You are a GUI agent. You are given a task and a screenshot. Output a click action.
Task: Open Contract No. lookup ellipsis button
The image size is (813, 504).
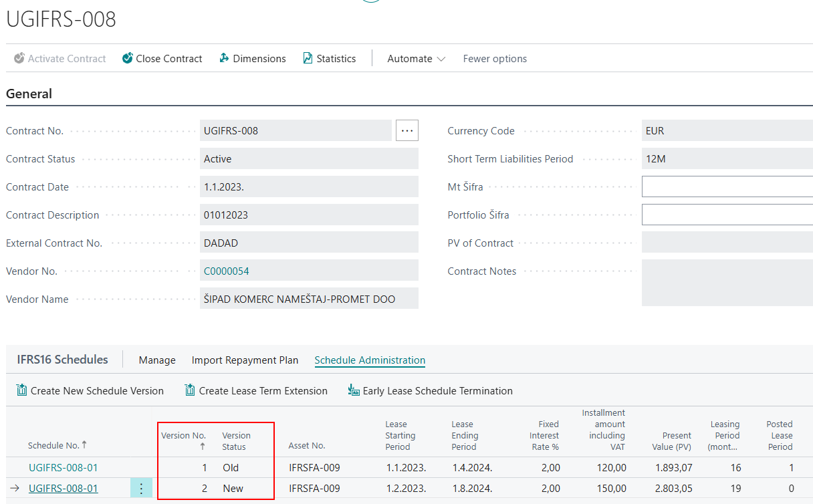[407, 130]
